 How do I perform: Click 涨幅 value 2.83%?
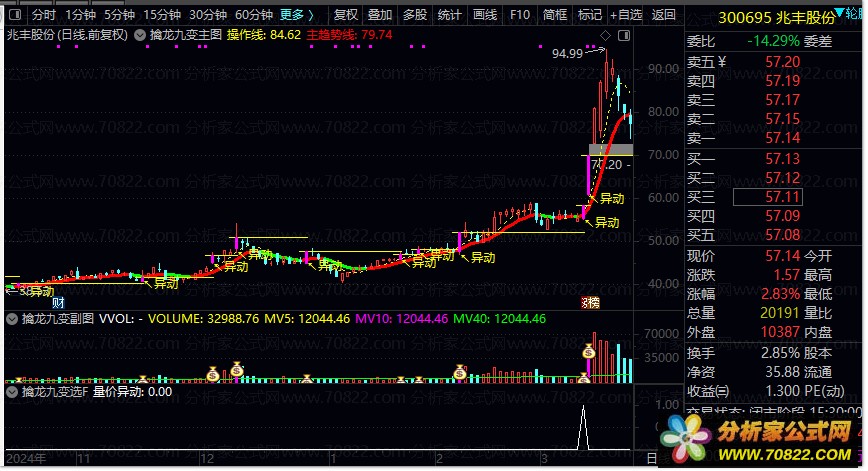pos(781,294)
